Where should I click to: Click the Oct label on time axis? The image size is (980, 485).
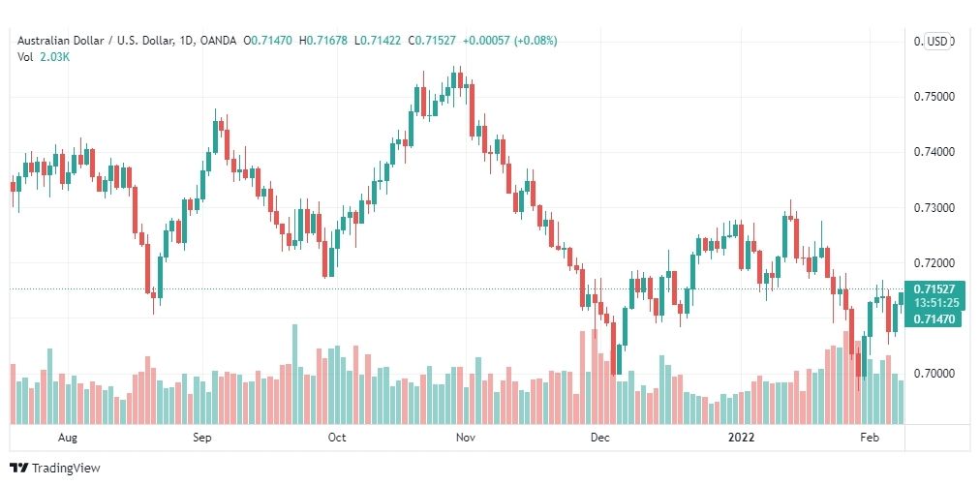(x=338, y=438)
